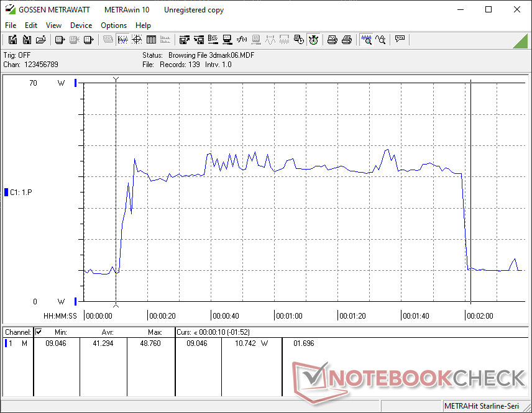Click the Avr value 41.294 cell
Image resolution: width=532 pixels, height=413 pixels.
[x=103, y=343]
